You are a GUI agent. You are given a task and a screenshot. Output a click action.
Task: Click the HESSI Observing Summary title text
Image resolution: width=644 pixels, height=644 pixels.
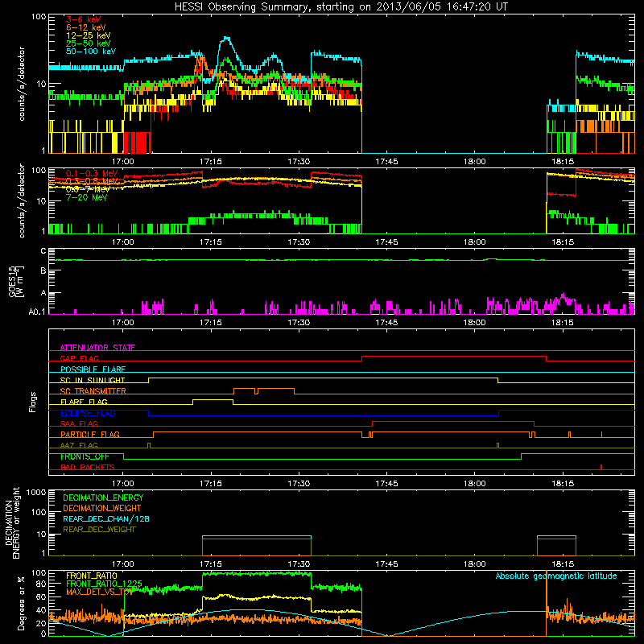[341, 7]
